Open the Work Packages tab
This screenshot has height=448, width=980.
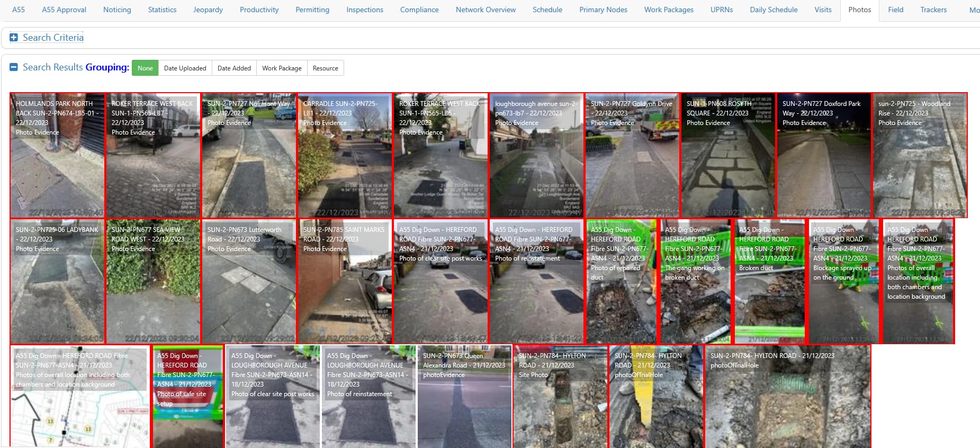[x=669, y=10]
